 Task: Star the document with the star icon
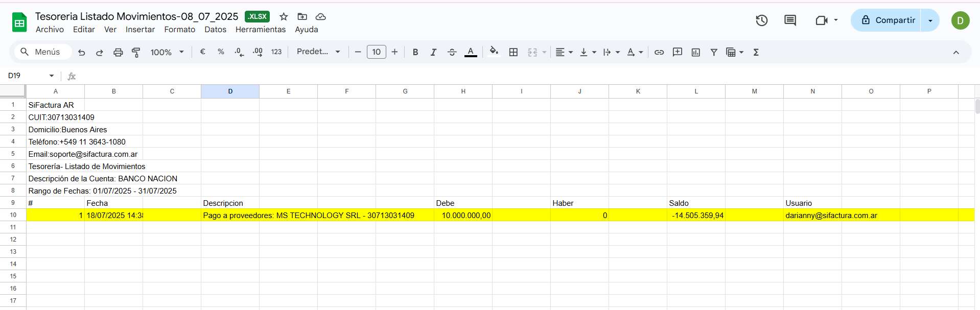[284, 17]
